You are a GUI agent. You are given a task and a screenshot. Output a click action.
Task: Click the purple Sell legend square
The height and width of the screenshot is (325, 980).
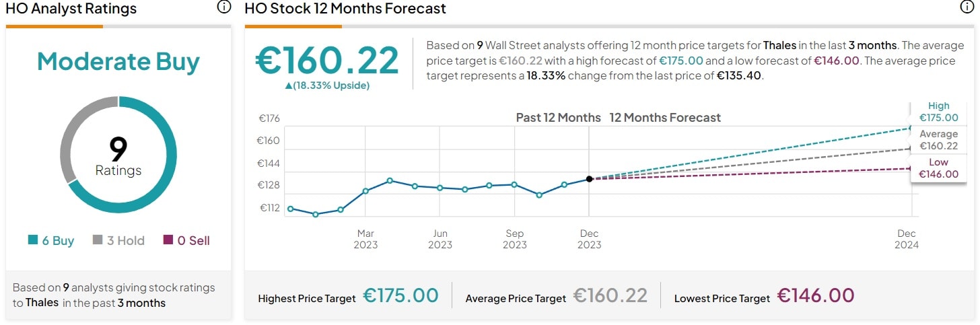(x=168, y=240)
